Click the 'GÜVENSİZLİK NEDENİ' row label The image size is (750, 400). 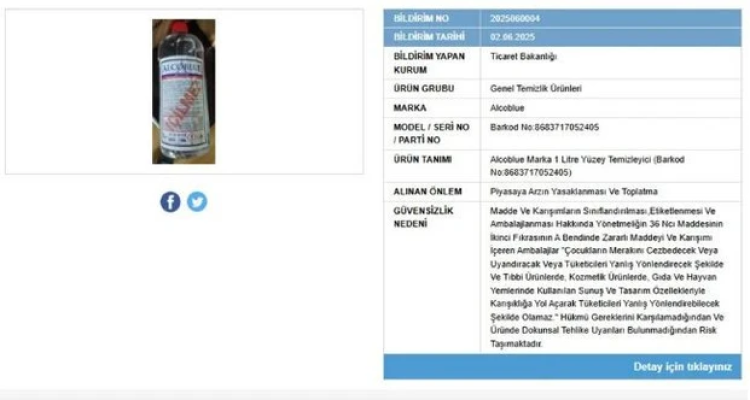click(423, 218)
